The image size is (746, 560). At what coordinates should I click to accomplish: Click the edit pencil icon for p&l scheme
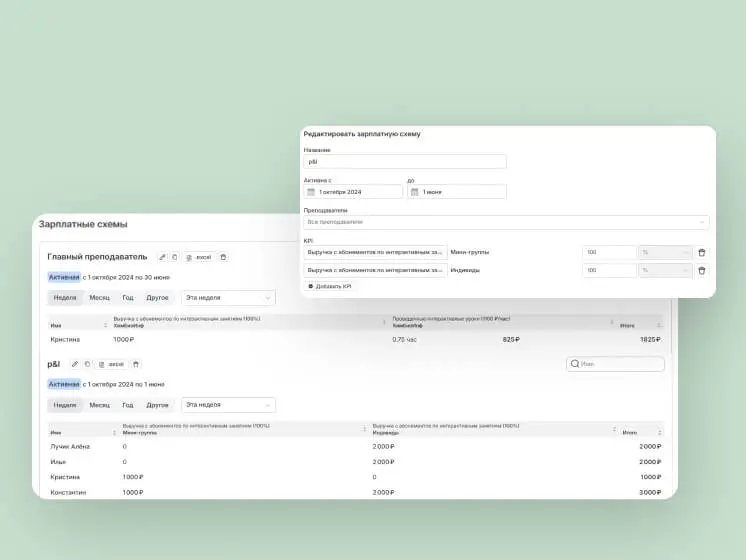coord(75,364)
